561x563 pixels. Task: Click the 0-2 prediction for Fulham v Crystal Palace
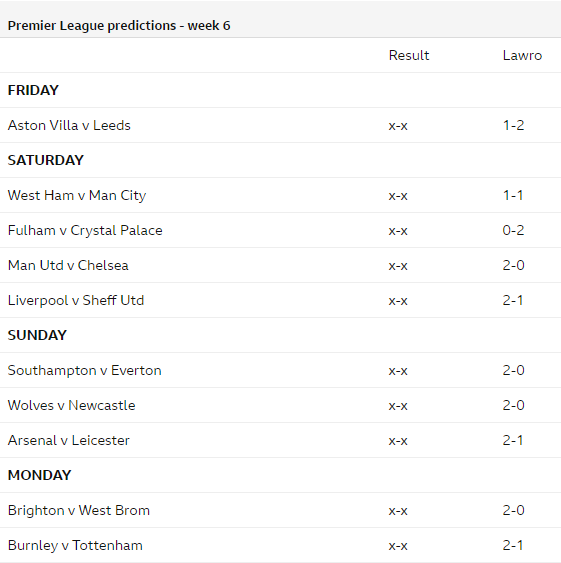[x=514, y=230]
